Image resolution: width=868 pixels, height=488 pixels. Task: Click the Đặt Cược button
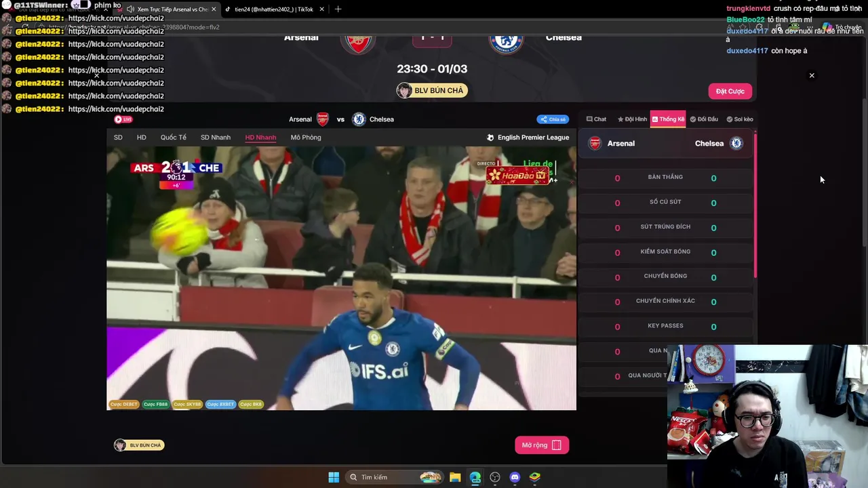730,91
